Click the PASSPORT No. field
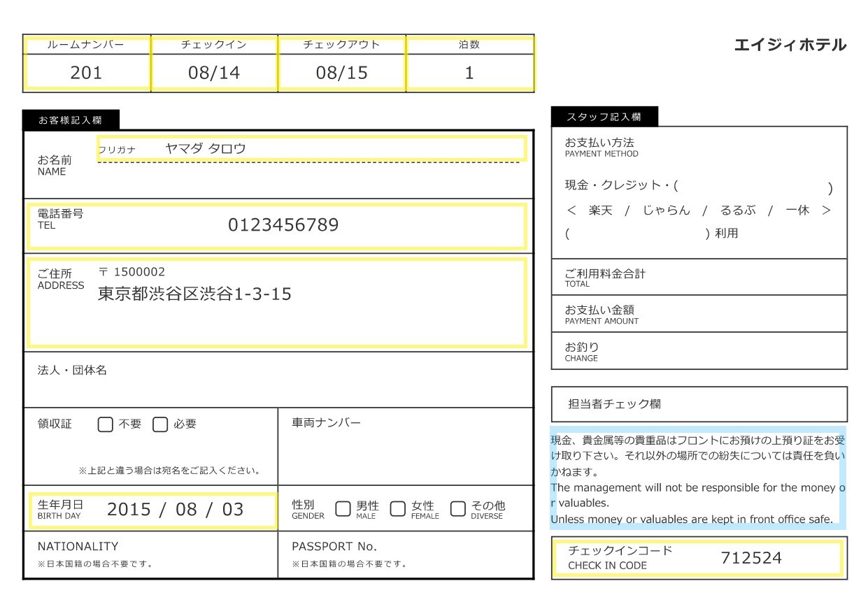Image resolution: width=868 pixels, height=609 pixels. click(406, 554)
